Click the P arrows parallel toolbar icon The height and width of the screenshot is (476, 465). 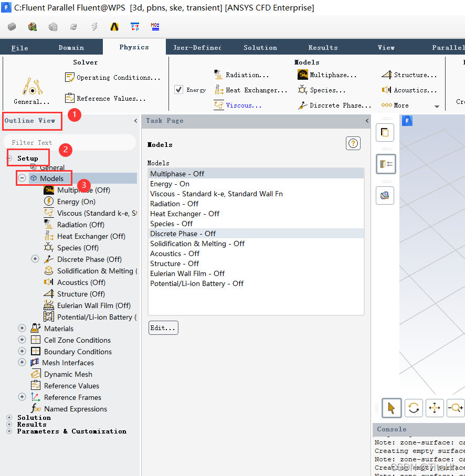pyautogui.click(x=135, y=27)
